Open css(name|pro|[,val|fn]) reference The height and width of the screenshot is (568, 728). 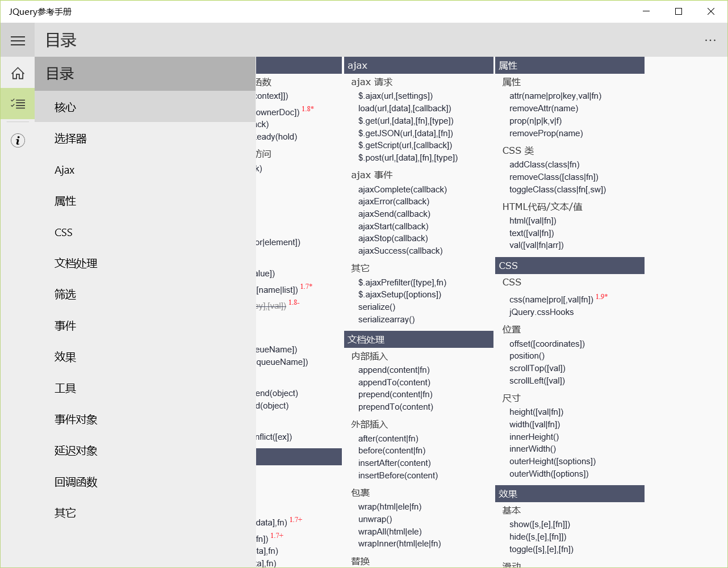[551, 300]
